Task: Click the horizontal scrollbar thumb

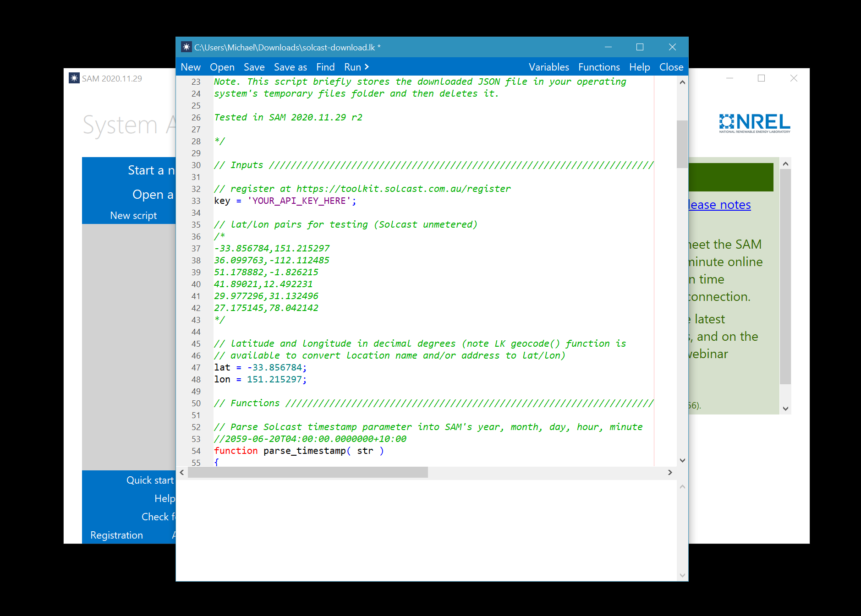Action: 308,472
